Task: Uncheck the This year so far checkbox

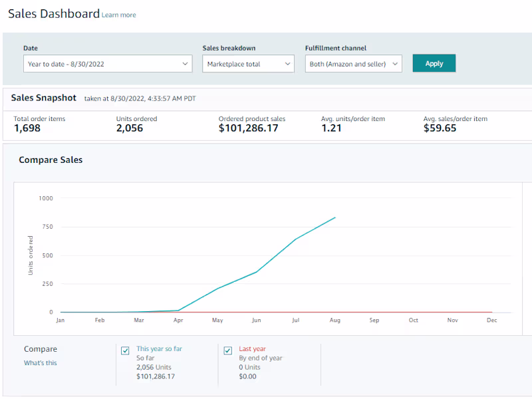Action: point(126,350)
